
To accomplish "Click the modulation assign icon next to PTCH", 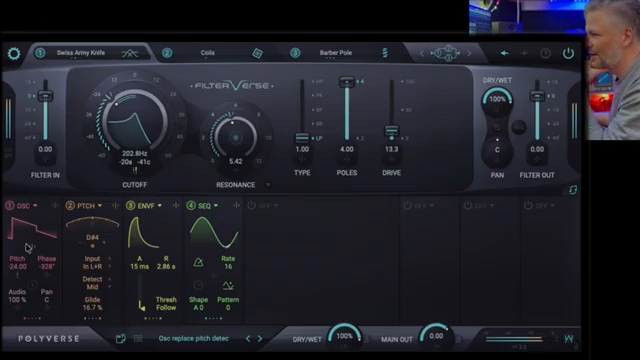I will (115, 205).
